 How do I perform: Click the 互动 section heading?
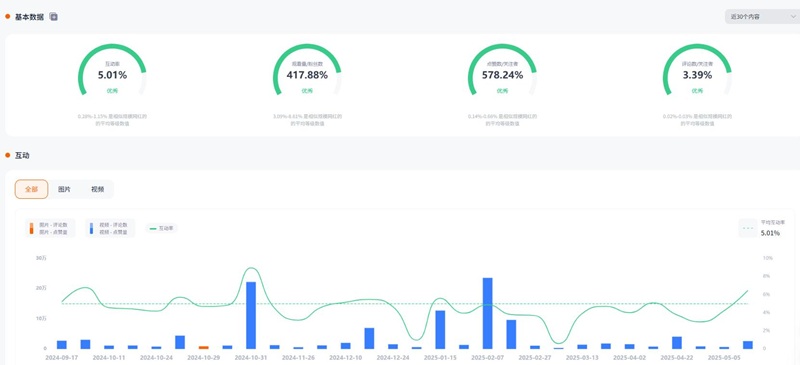point(22,155)
